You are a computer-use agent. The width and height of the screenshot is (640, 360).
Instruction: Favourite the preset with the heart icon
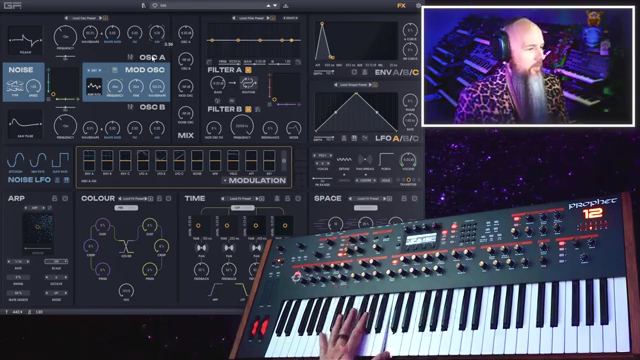coord(155,6)
